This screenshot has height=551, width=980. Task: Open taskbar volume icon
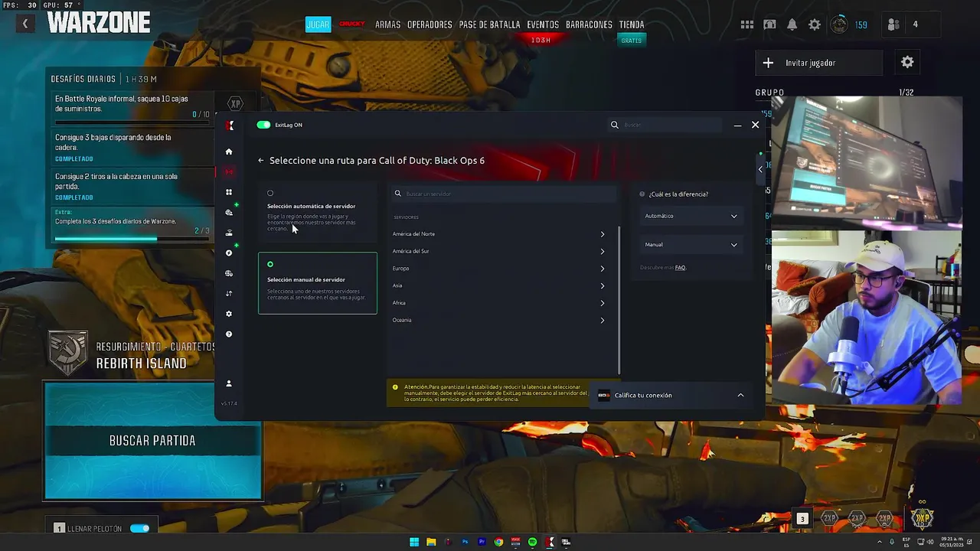tap(931, 542)
